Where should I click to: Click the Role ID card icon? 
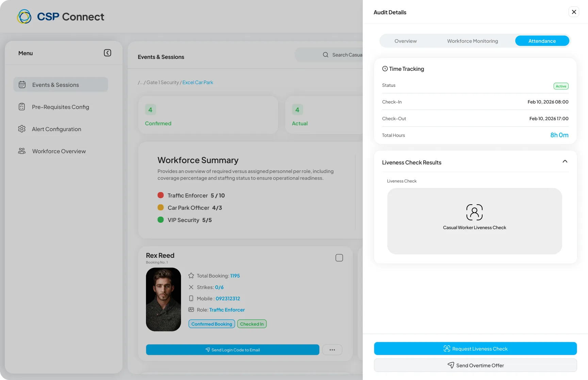click(x=191, y=310)
